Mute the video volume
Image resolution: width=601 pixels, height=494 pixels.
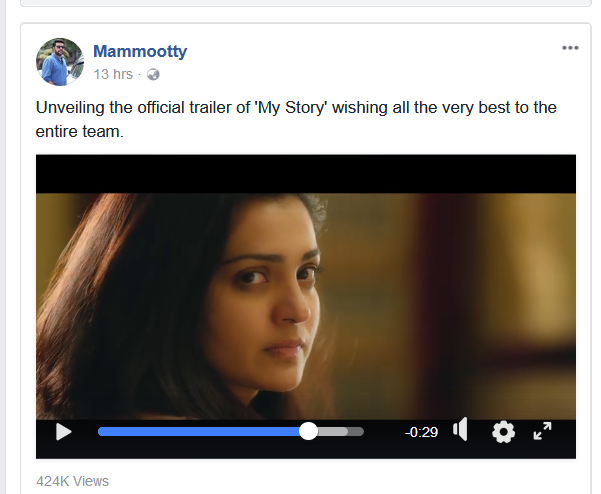pyautogui.click(x=460, y=430)
